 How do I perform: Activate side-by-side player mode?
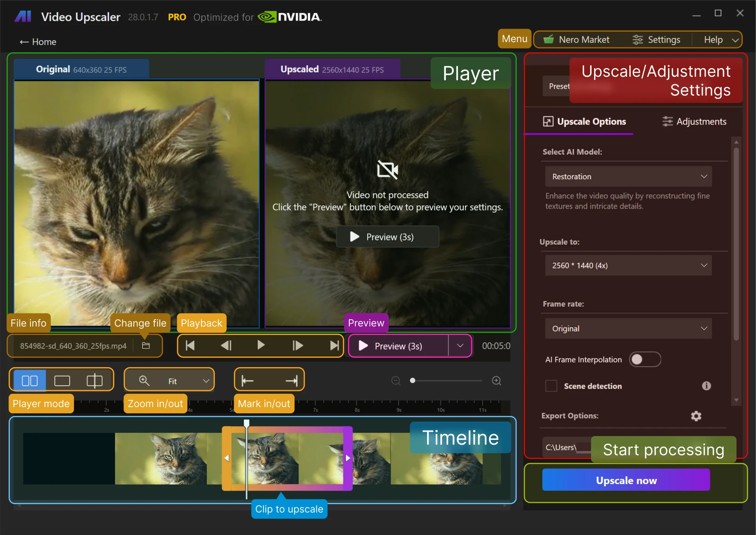[x=30, y=380]
